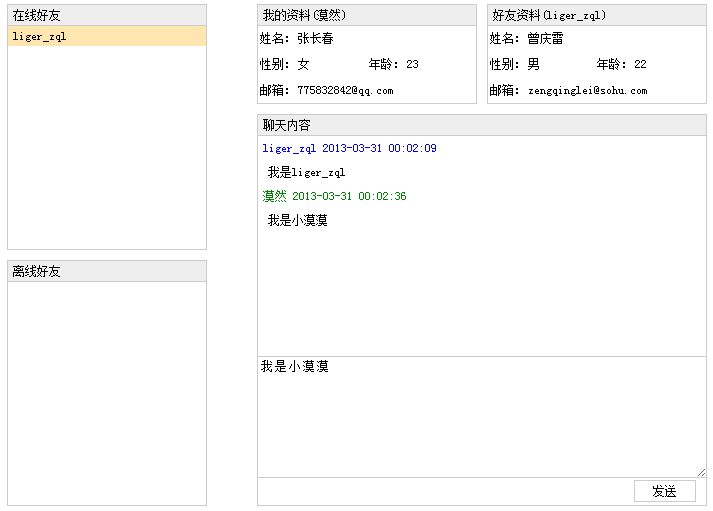Click the age value 23 in my profile
713x511 pixels.
412,64
